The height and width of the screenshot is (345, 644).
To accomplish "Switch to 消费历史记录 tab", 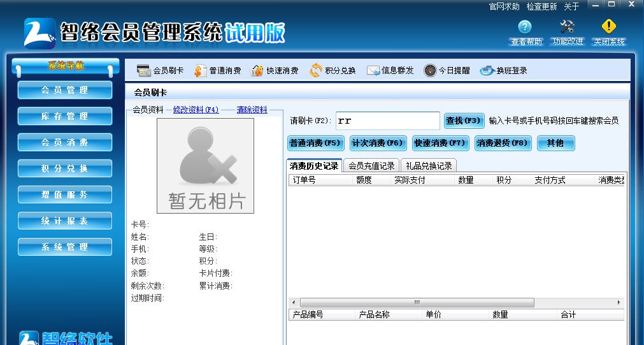I will coord(314,166).
